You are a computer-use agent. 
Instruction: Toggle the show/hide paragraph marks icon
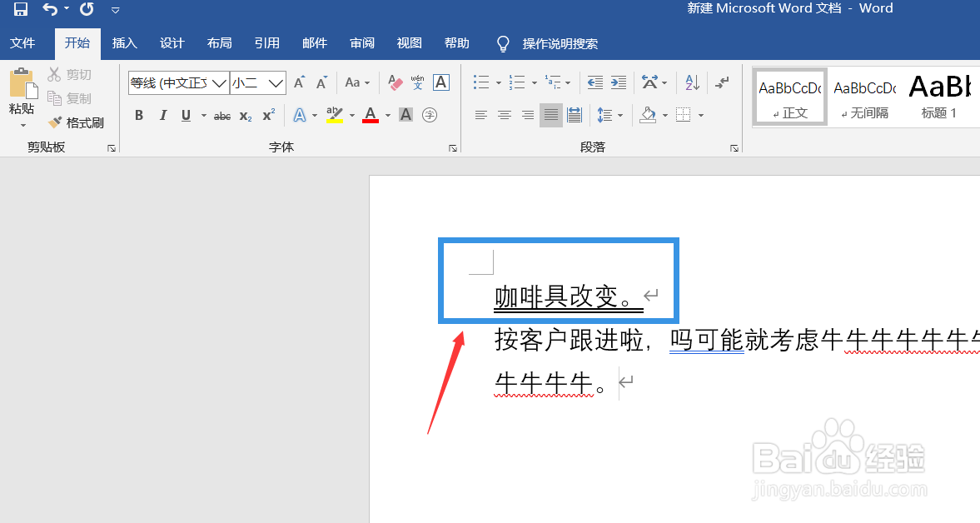(721, 82)
